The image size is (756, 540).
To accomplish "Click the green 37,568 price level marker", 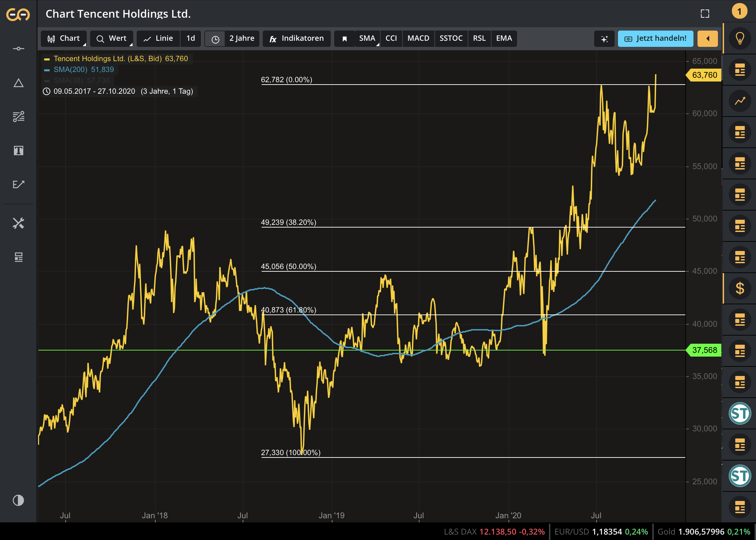I will pos(704,350).
